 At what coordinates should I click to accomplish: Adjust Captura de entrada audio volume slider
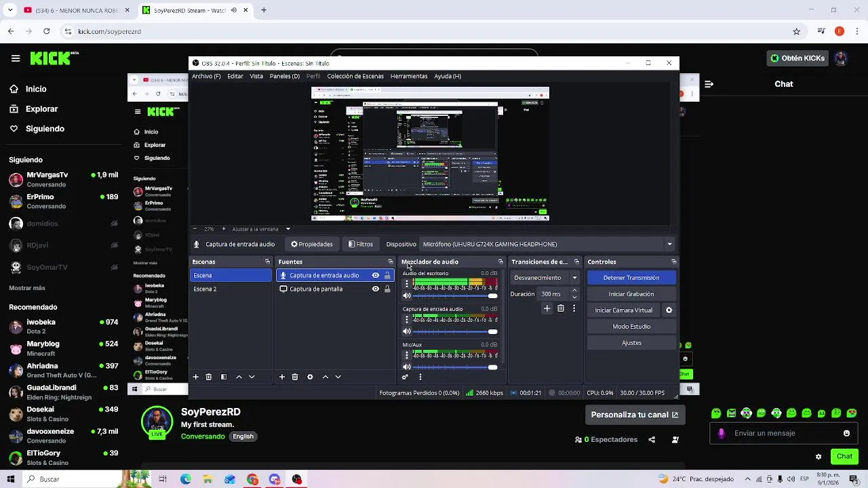click(455, 331)
